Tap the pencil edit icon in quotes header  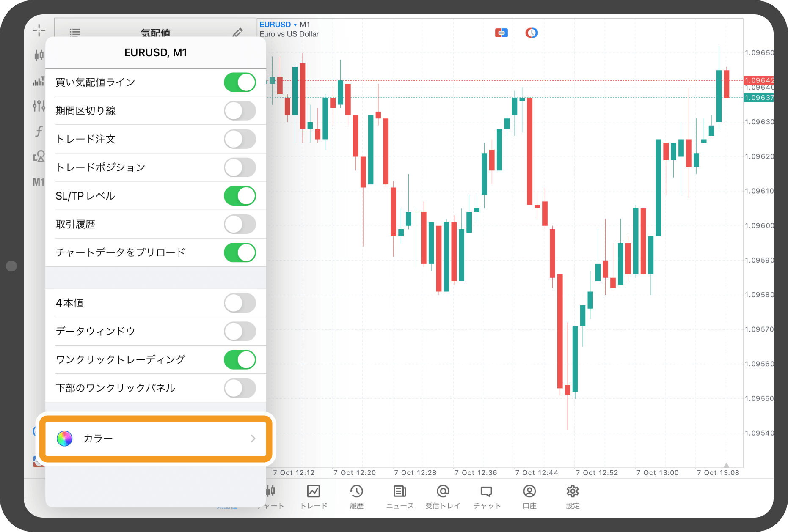(237, 33)
